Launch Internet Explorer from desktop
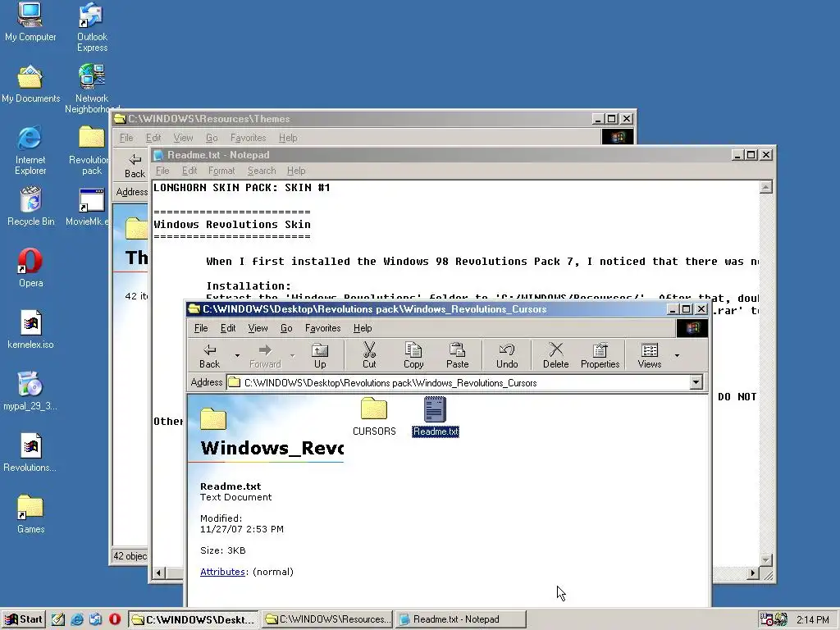Screen dimensions: 840x630 (30, 151)
